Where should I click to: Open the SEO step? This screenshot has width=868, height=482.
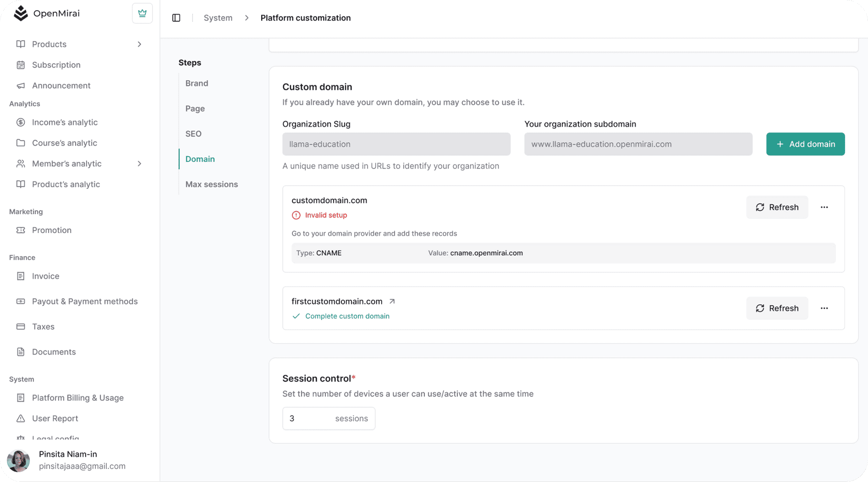point(193,134)
